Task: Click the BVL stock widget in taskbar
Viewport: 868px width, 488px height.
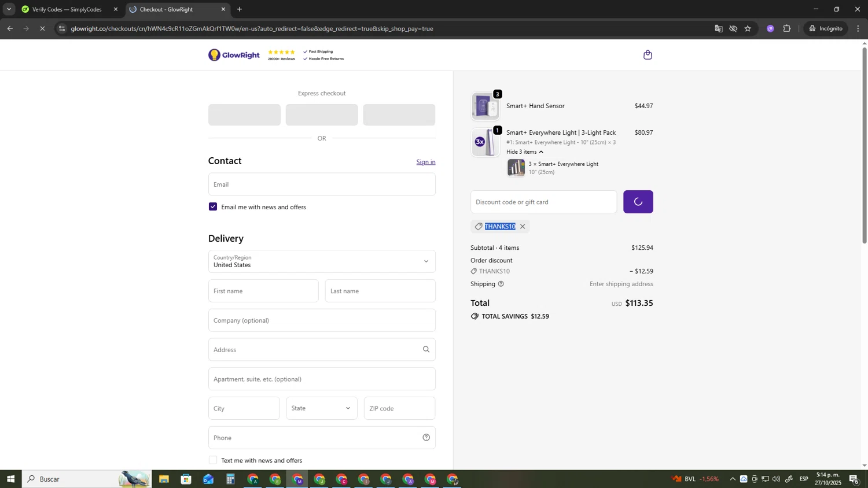Action: [x=696, y=479]
